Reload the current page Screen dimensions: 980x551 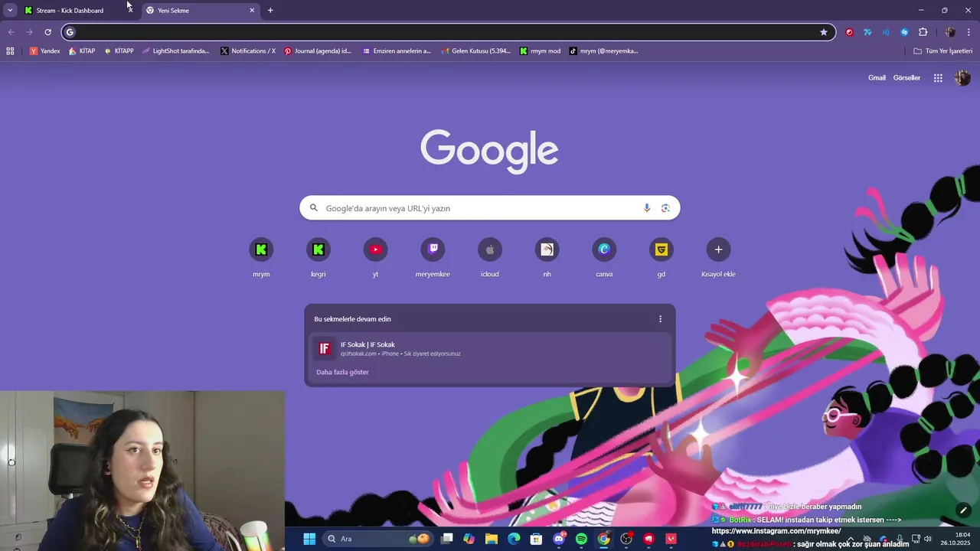pyautogui.click(x=47, y=32)
